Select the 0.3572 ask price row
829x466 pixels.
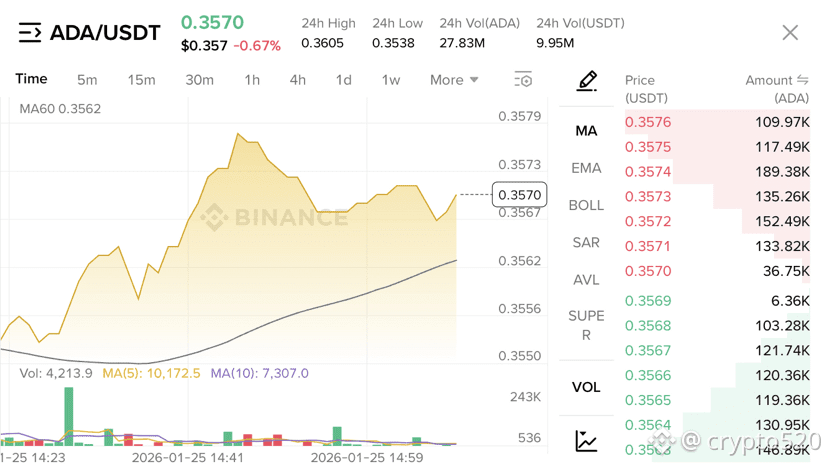[x=717, y=222]
